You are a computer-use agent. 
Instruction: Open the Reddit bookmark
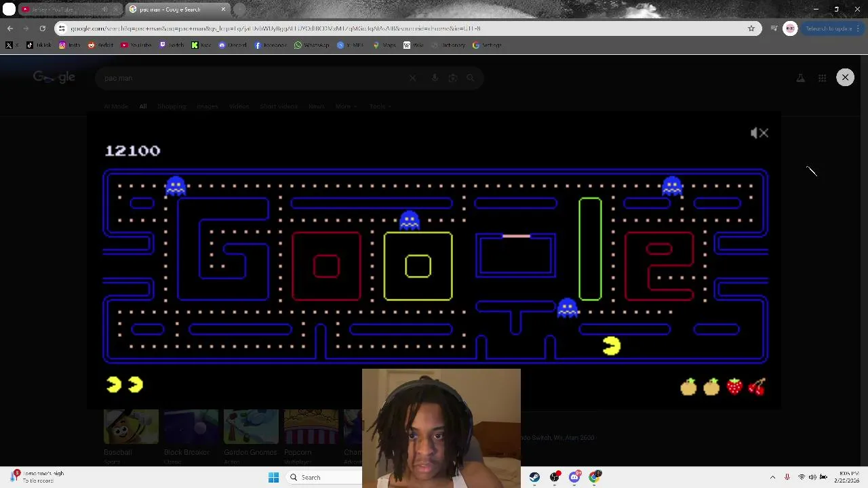(x=101, y=45)
